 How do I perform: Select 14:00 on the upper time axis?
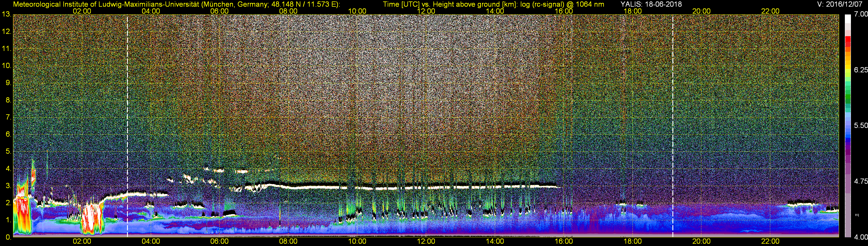[x=495, y=11]
